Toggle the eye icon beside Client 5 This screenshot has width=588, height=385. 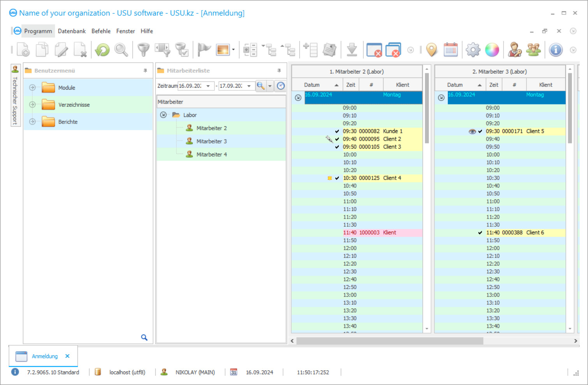pos(471,131)
